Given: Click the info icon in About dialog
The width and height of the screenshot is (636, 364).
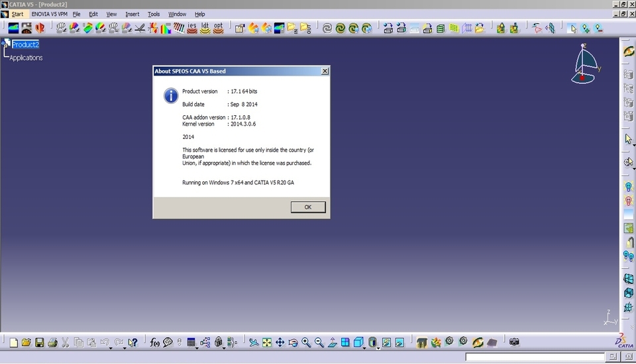Looking at the screenshot, I should [171, 96].
